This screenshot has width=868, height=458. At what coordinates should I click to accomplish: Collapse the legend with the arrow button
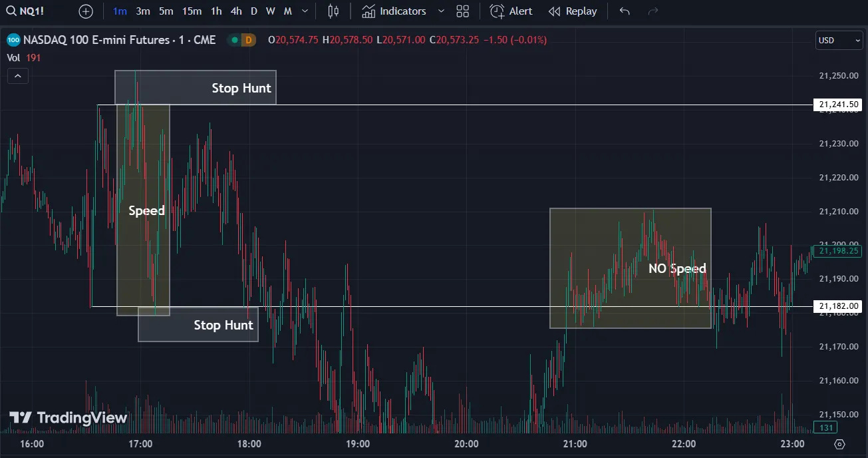pos(17,75)
